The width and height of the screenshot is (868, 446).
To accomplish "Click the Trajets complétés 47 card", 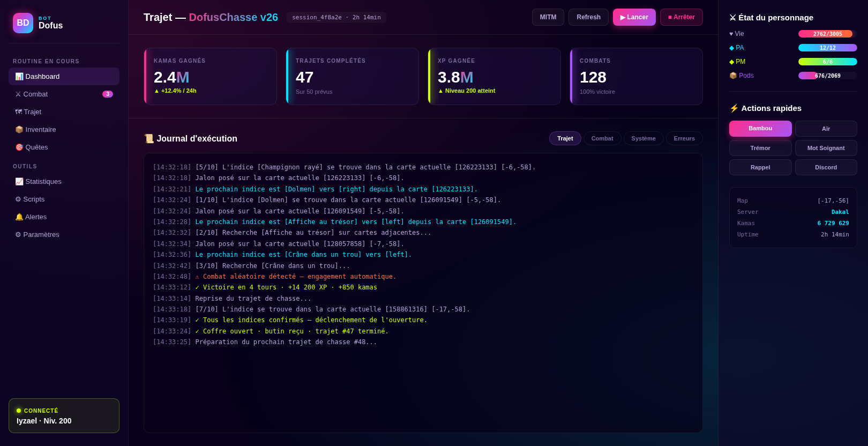I will tap(352, 76).
